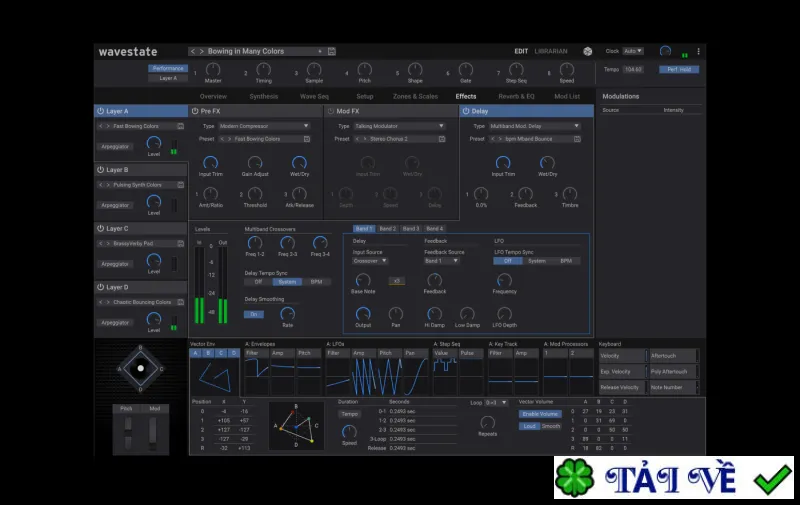The height and width of the screenshot is (505, 800).
Task: Click Layer D Arpeggiator button
Action: point(115,322)
